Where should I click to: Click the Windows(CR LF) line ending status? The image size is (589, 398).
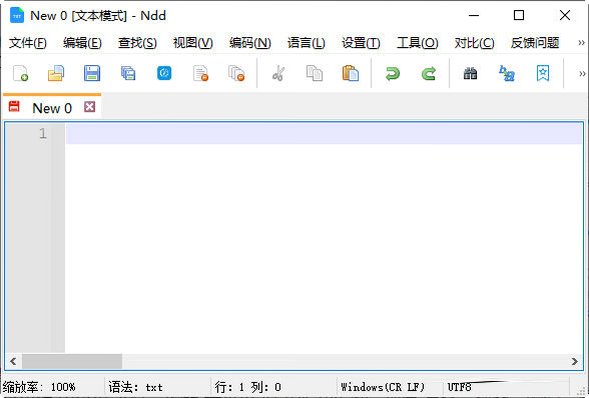(x=382, y=387)
